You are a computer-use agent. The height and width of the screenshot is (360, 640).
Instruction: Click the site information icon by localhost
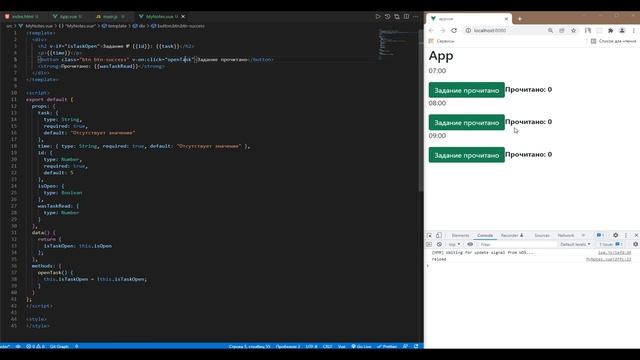[468, 31]
